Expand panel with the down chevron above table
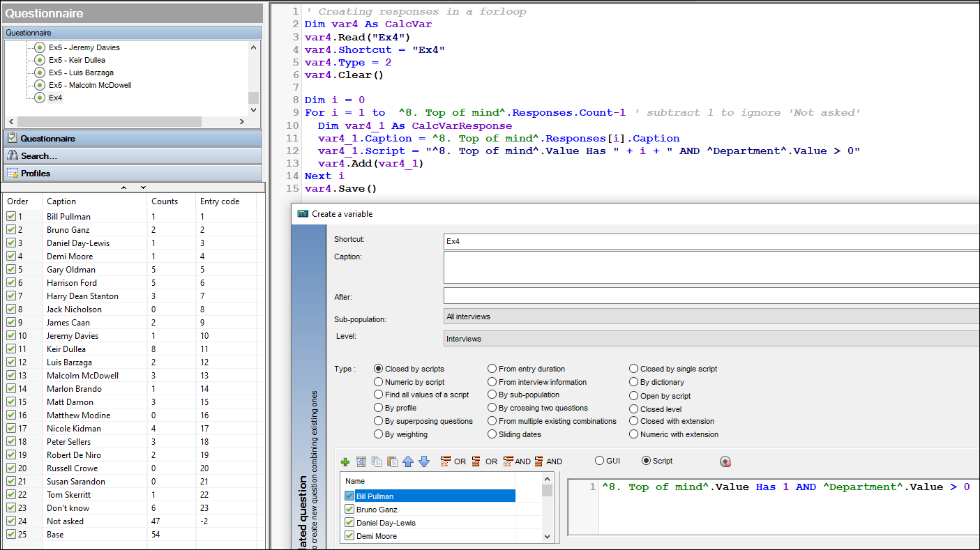The height and width of the screenshot is (550, 980). pyautogui.click(x=143, y=188)
